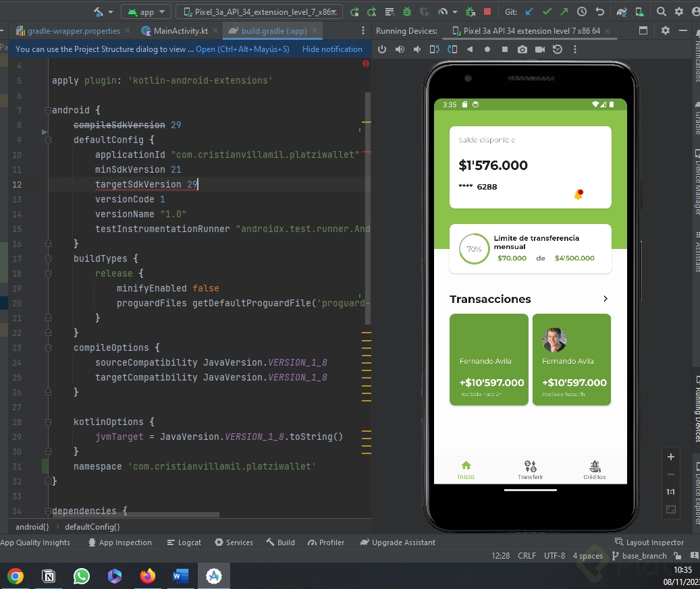Collapse the android block fold marker

(48, 110)
